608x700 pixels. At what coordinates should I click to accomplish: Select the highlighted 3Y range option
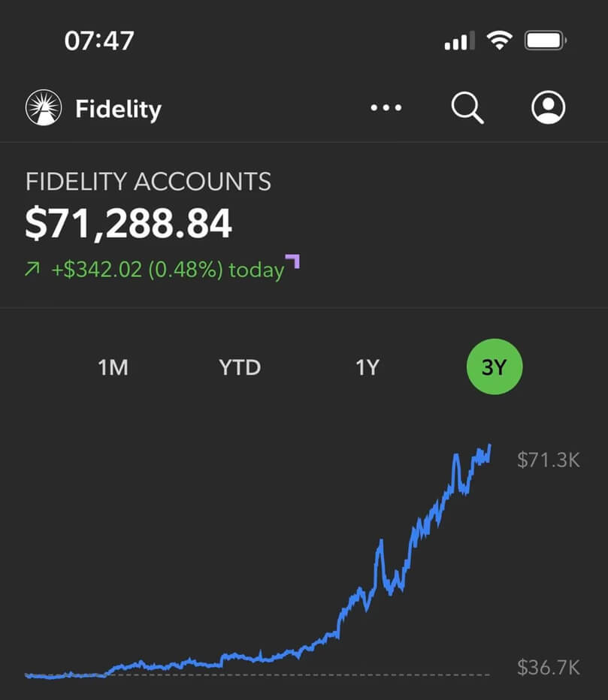pyautogui.click(x=495, y=367)
